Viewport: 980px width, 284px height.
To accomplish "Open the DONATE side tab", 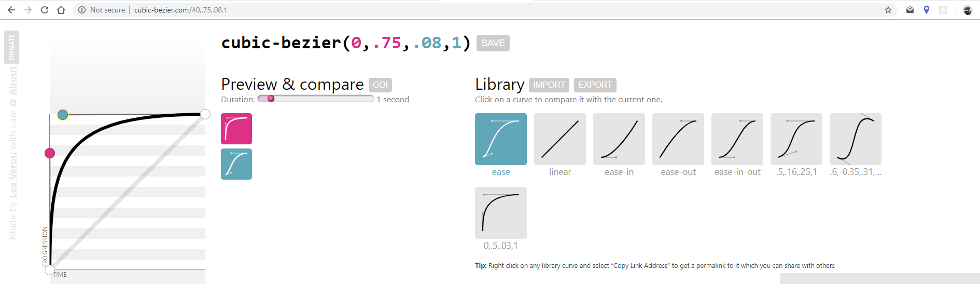I will (x=11, y=47).
